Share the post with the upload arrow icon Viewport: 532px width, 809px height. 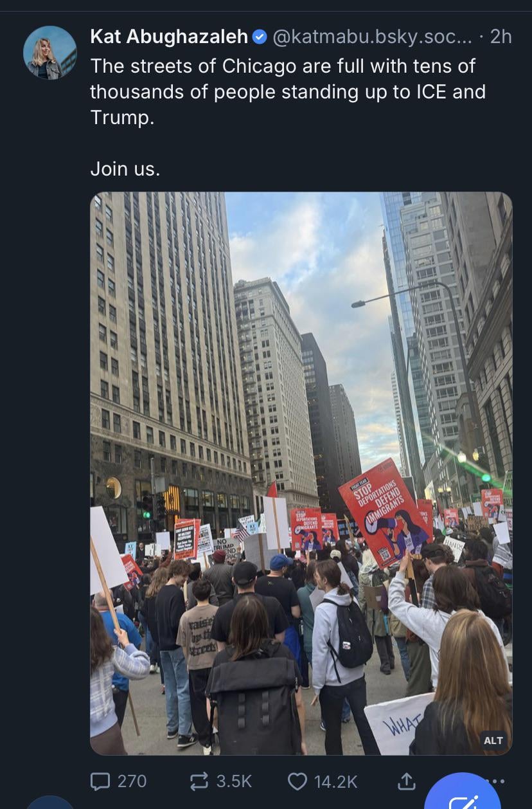tap(406, 781)
